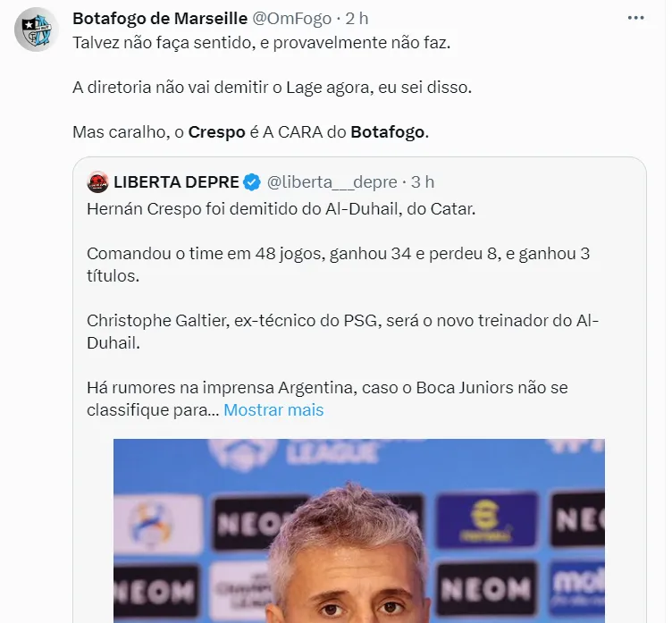This screenshot has width=672, height=623.
Task: Open the tweet's three-dot more menu
Action: coord(635,18)
